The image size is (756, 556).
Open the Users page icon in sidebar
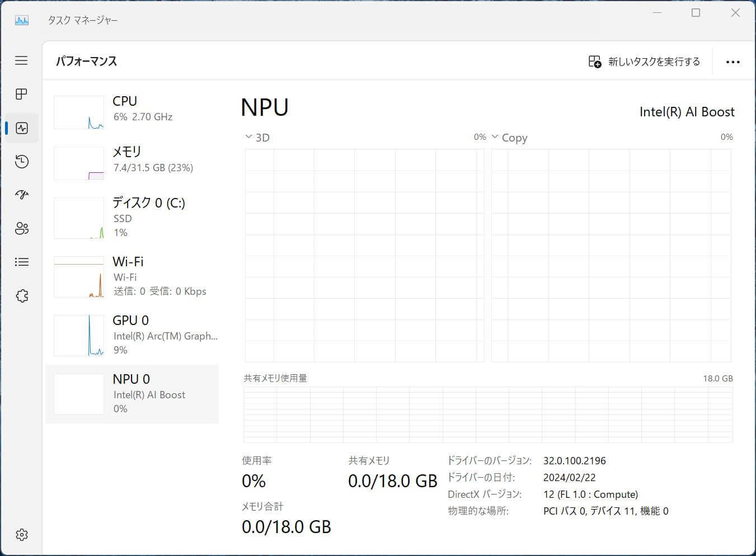click(22, 228)
